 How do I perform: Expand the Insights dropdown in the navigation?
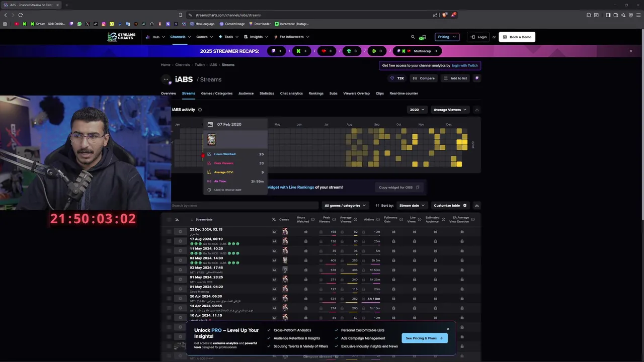point(256,37)
